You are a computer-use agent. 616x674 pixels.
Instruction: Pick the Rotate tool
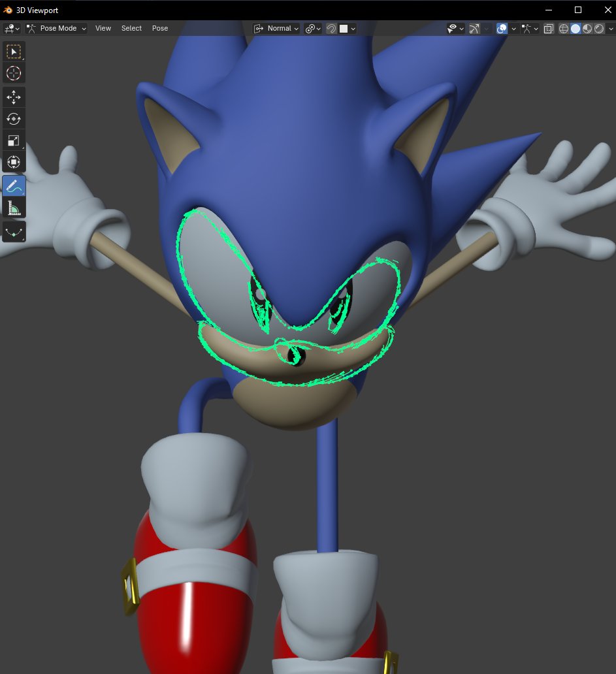pos(14,119)
